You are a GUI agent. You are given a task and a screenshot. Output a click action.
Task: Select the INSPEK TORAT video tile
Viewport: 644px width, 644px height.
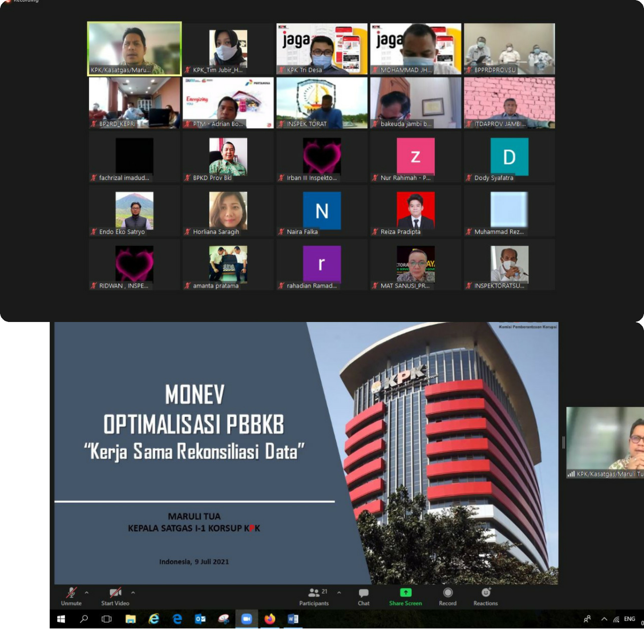point(322,103)
